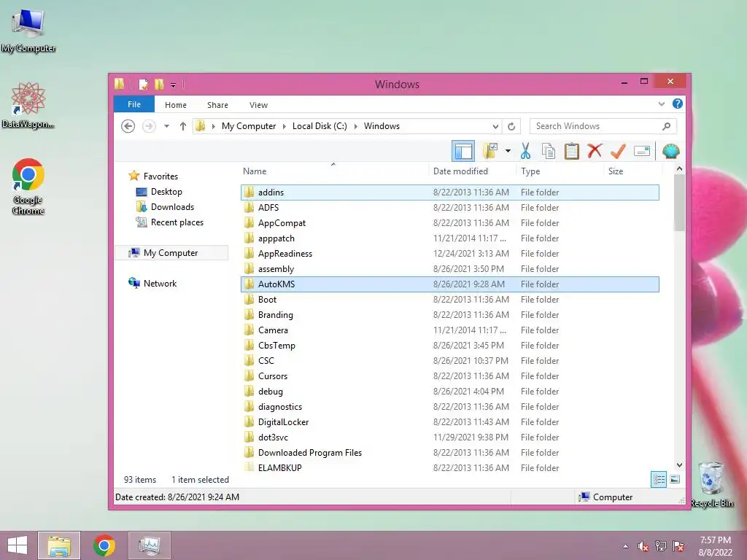Viewport: 747px width, 560px height.
Task: Click Properties icon in Quick Access Toolbar
Action: coord(143,85)
